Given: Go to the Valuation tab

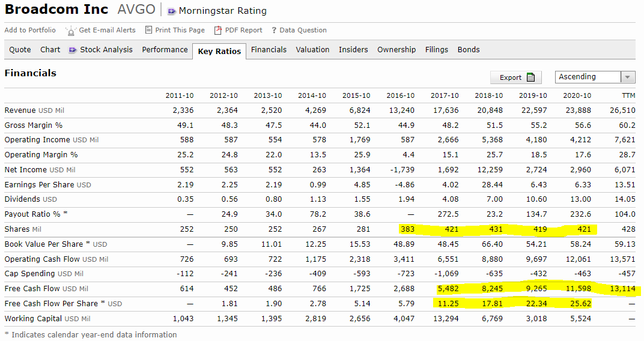Looking at the screenshot, I should pos(312,50).
